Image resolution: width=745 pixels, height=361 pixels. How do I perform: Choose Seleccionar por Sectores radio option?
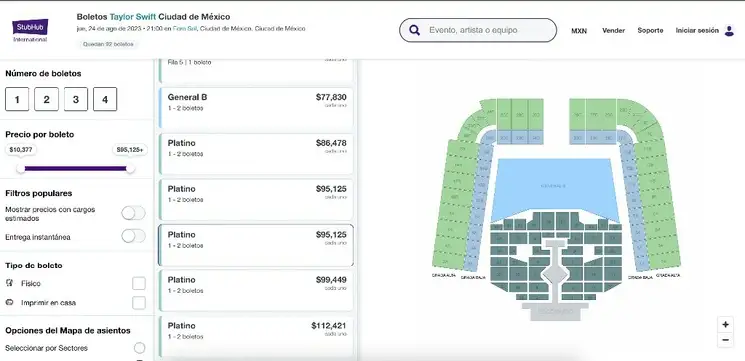point(139,348)
